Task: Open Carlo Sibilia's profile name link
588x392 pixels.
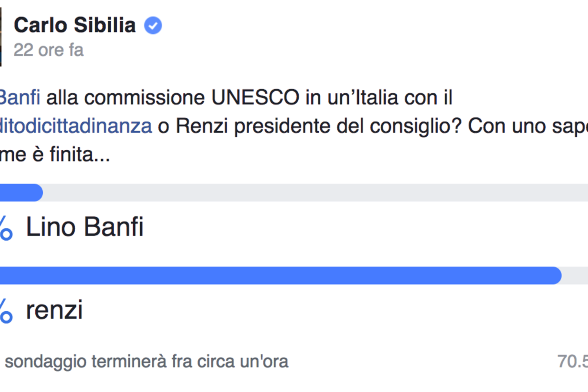Action: [x=75, y=25]
